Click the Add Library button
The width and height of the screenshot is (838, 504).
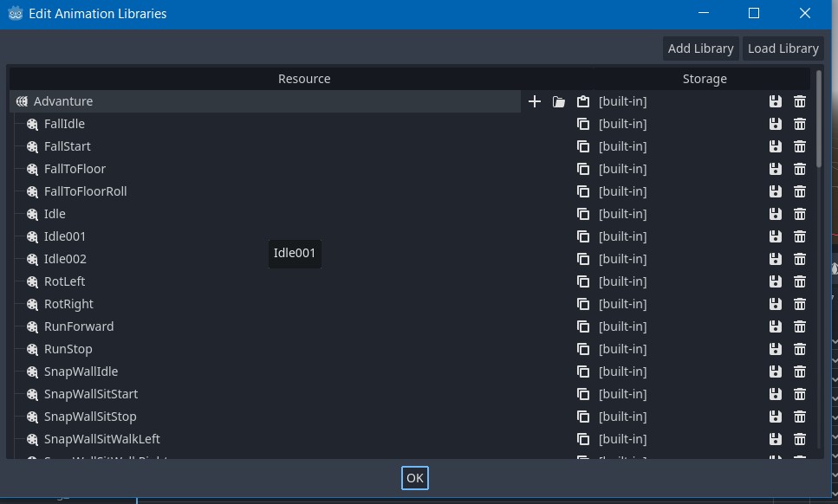tap(700, 48)
